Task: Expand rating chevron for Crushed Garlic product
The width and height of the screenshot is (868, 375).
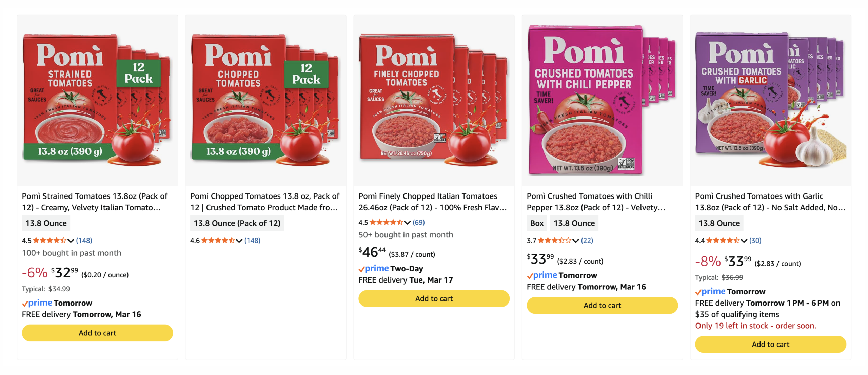Action: 744,241
